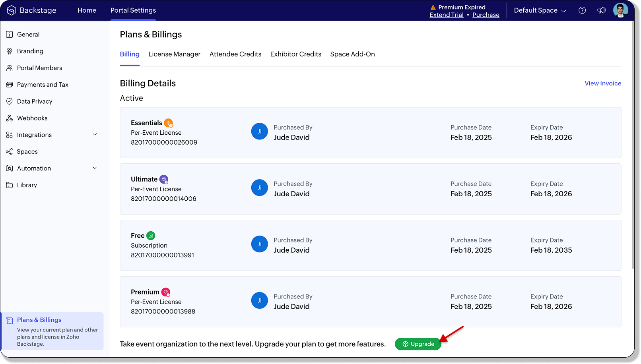The height and width of the screenshot is (364, 641).
Task: Open the Exhibitor Credits tab
Action: [x=296, y=54]
